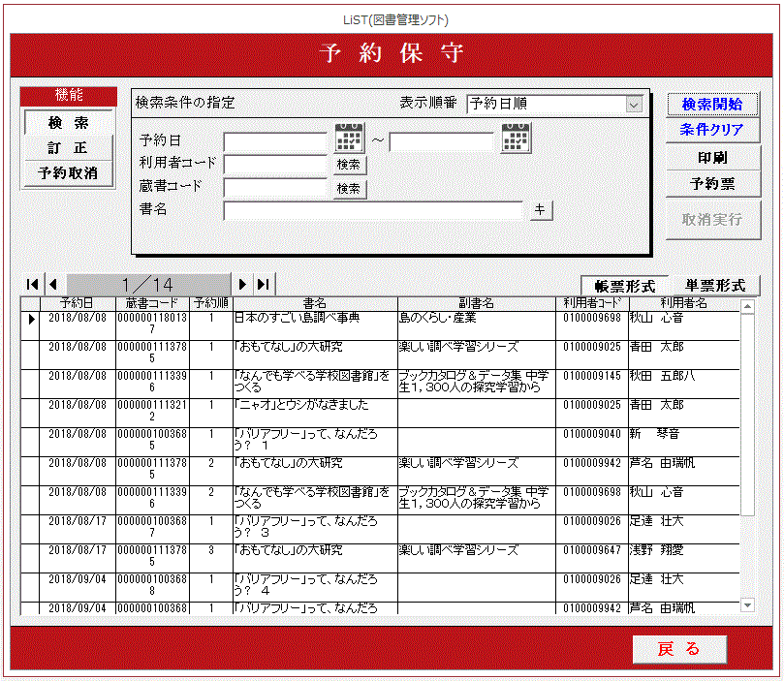Select 検索 function mode
The height and width of the screenshot is (681, 784).
(69, 123)
